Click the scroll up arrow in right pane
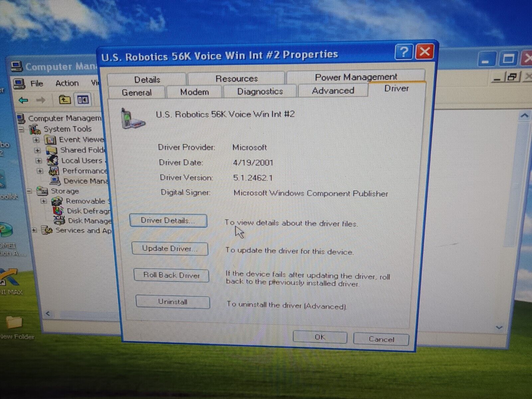Image resolution: width=532 pixels, height=399 pixels. point(524,116)
